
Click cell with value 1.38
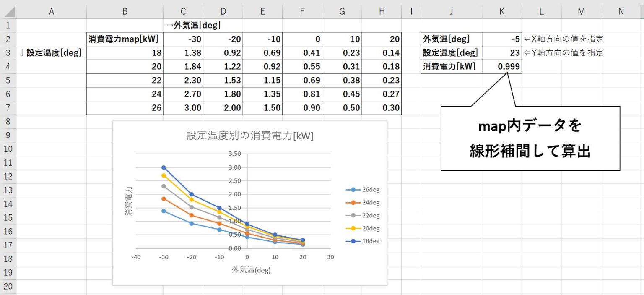183,53
